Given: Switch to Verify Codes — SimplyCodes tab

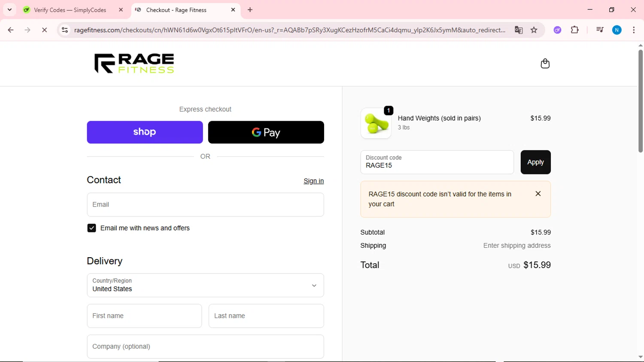Looking at the screenshot, I should click(x=70, y=10).
